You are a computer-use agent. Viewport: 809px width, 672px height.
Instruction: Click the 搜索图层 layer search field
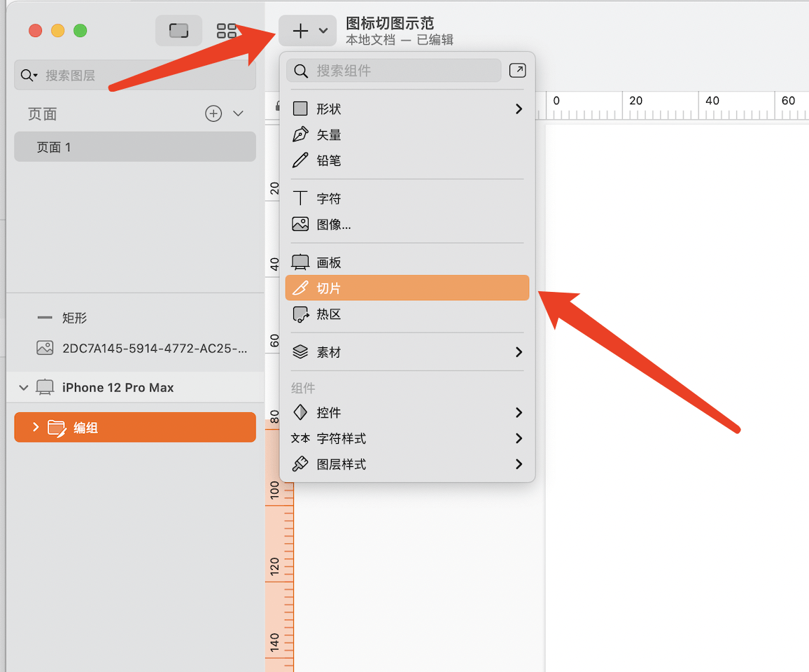click(x=140, y=76)
